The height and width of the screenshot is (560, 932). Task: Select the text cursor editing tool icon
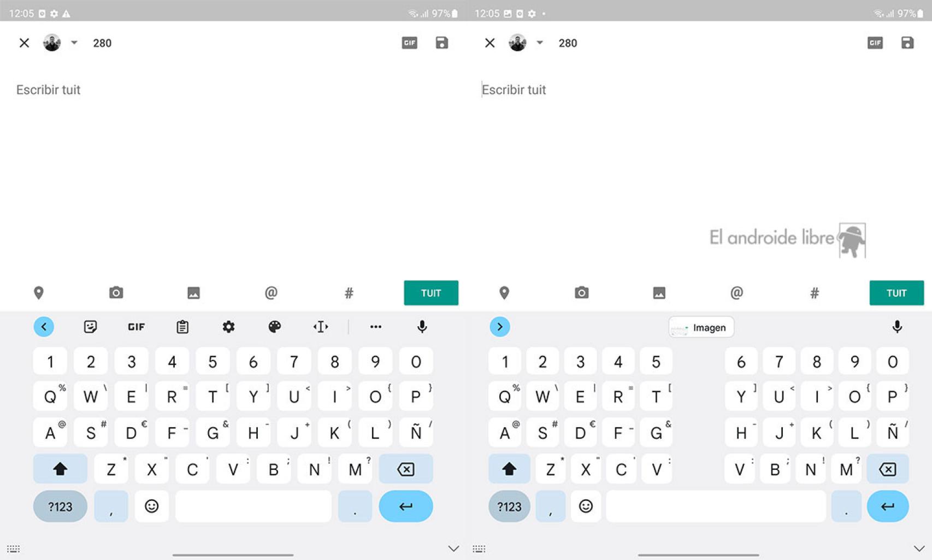click(x=321, y=327)
